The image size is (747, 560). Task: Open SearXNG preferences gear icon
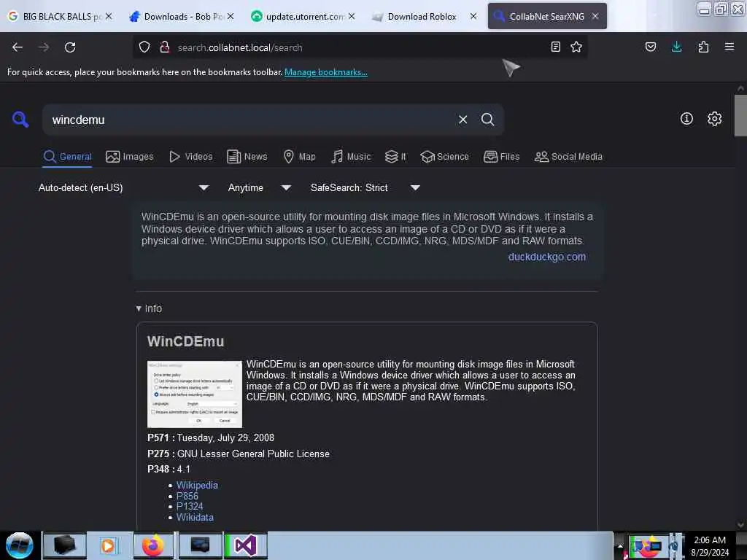point(715,119)
